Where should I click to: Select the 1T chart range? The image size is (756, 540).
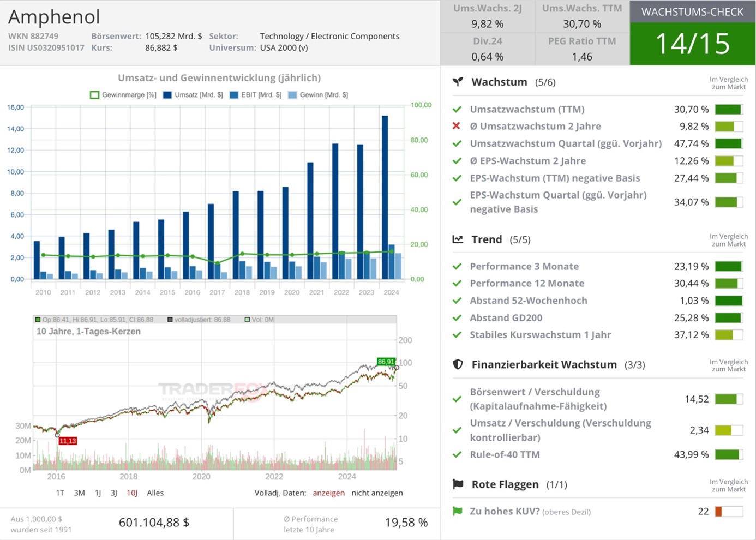[60, 493]
